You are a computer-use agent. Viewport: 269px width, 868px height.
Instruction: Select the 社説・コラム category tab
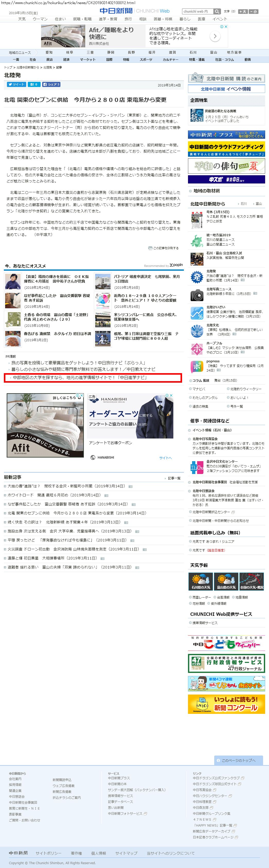point(225,60)
